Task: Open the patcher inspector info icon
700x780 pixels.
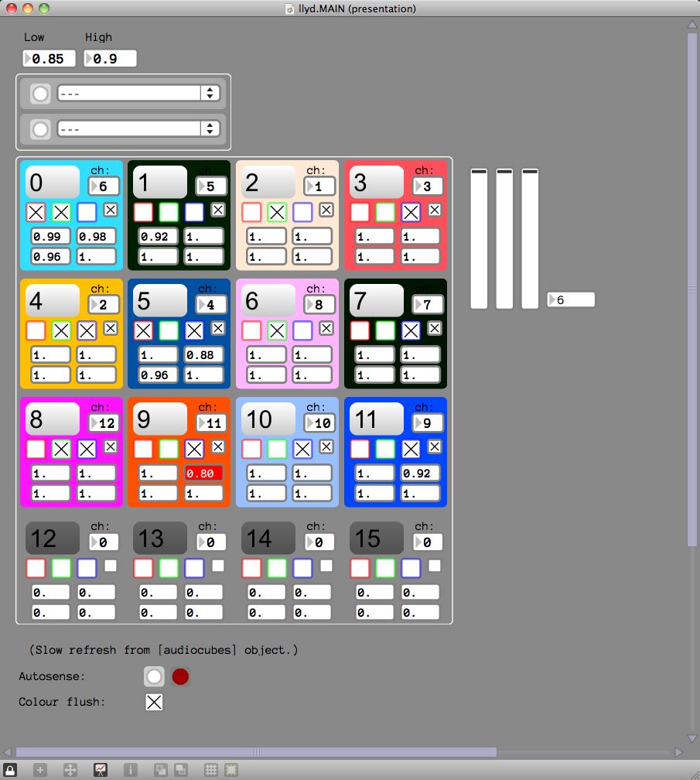Action: [x=129, y=770]
